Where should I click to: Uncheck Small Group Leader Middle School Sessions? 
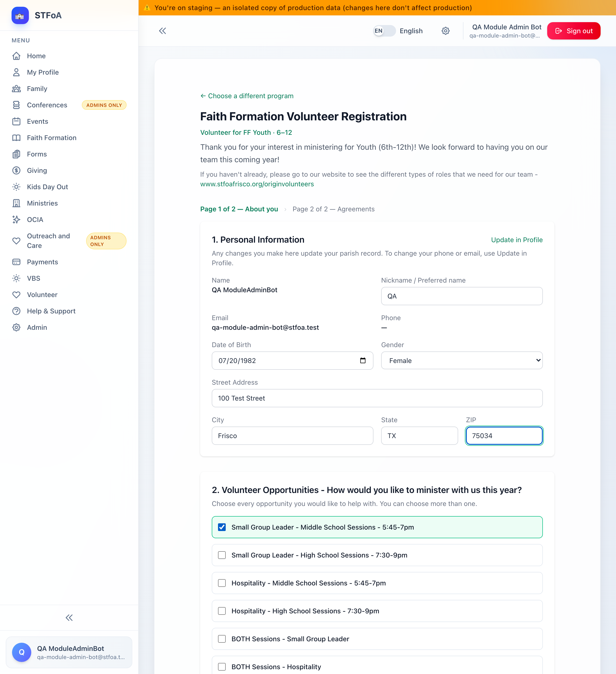222,527
